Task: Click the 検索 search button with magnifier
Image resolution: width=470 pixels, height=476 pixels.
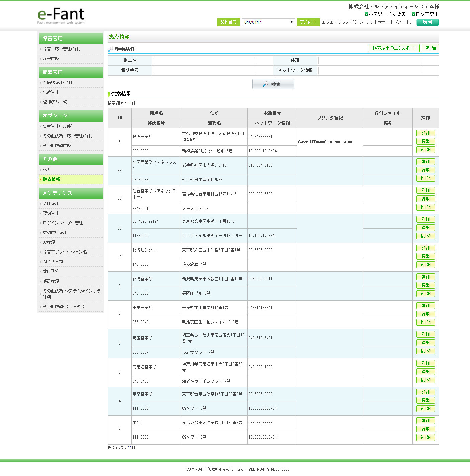Action: [x=273, y=84]
